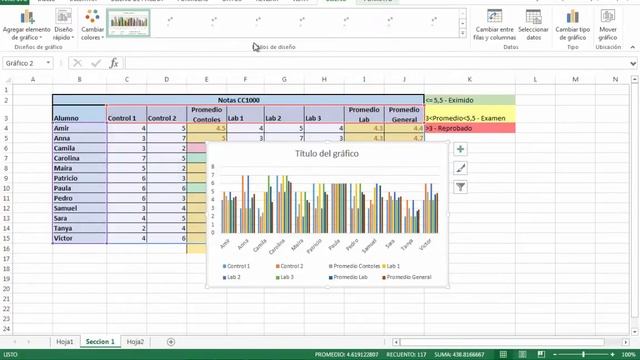640x360 pixels.
Task: Select Lab 2 legend entry
Action: [x=231, y=277]
